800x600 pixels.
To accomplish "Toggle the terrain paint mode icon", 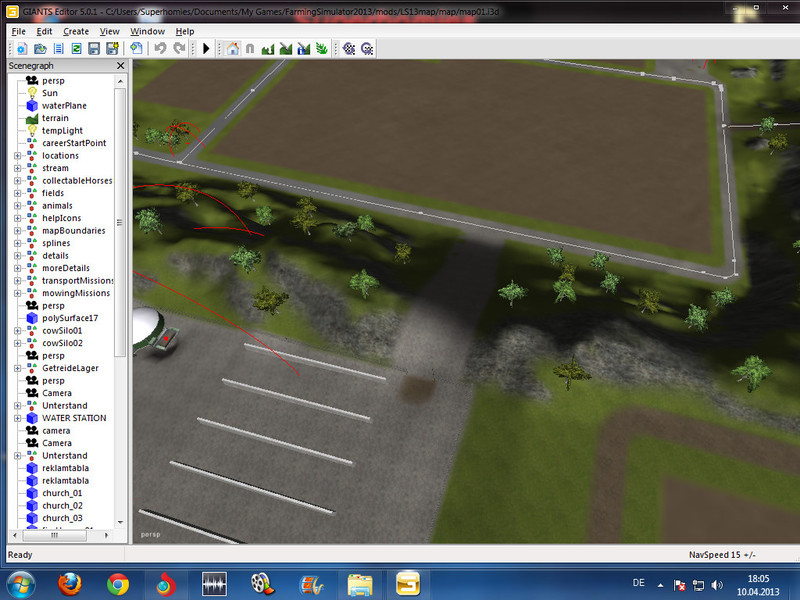I will (286, 48).
